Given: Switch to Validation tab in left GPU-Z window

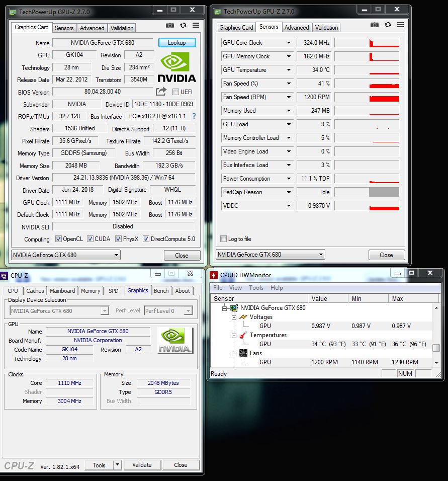Looking at the screenshot, I should click(x=122, y=28).
